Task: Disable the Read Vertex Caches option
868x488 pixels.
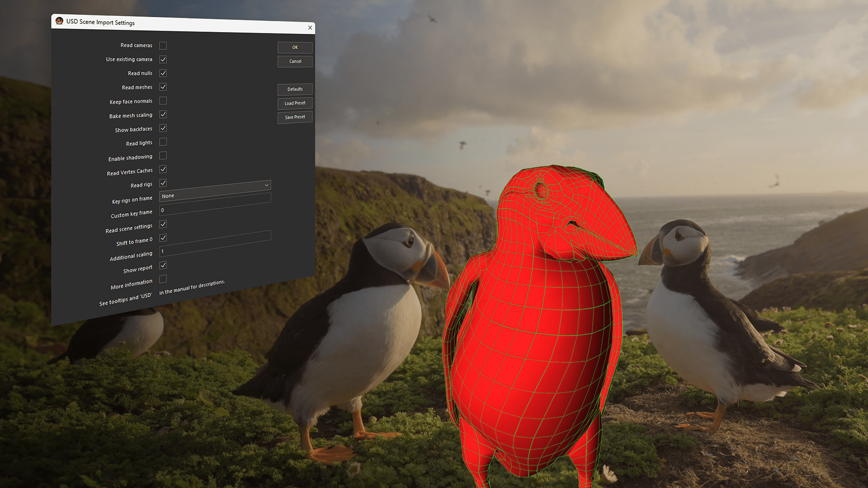Action: (163, 169)
